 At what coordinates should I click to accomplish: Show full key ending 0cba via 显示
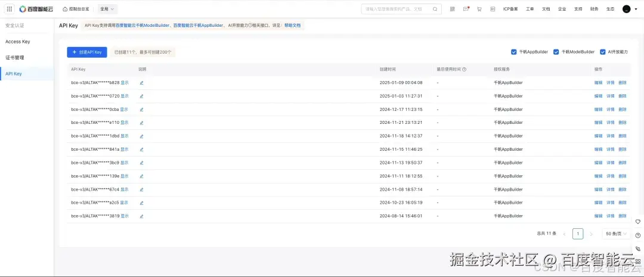pyautogui.click(x=123, y=110)
